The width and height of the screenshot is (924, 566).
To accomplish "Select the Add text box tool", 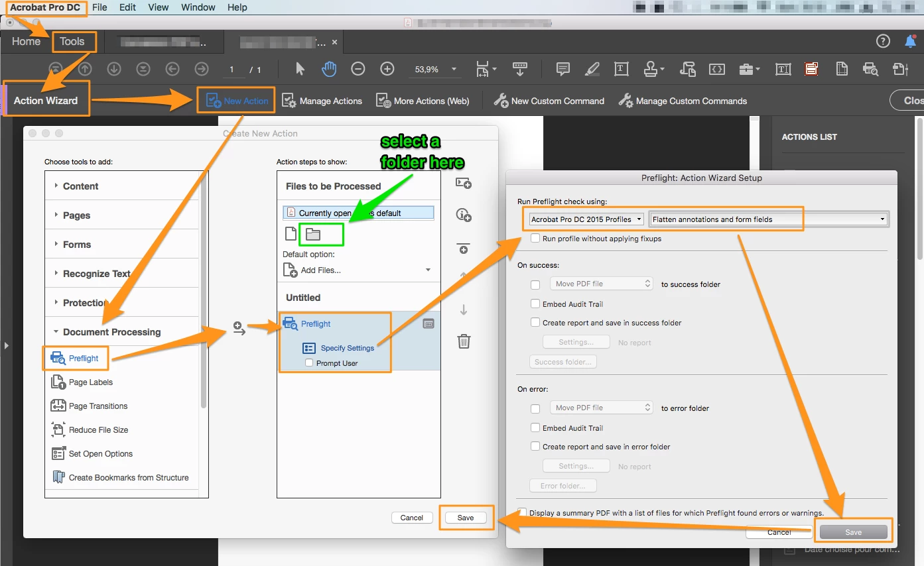I will [x=622, y=69].
